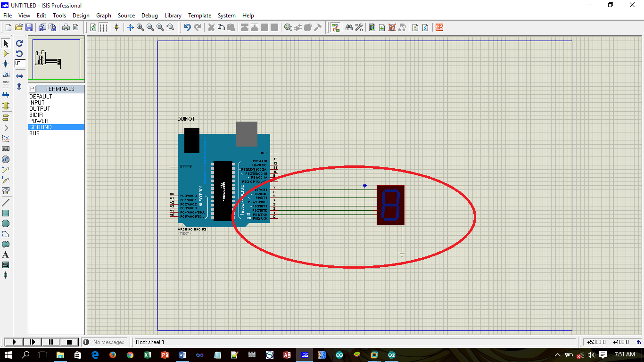Select the Current Probe tool

[6, 180]
